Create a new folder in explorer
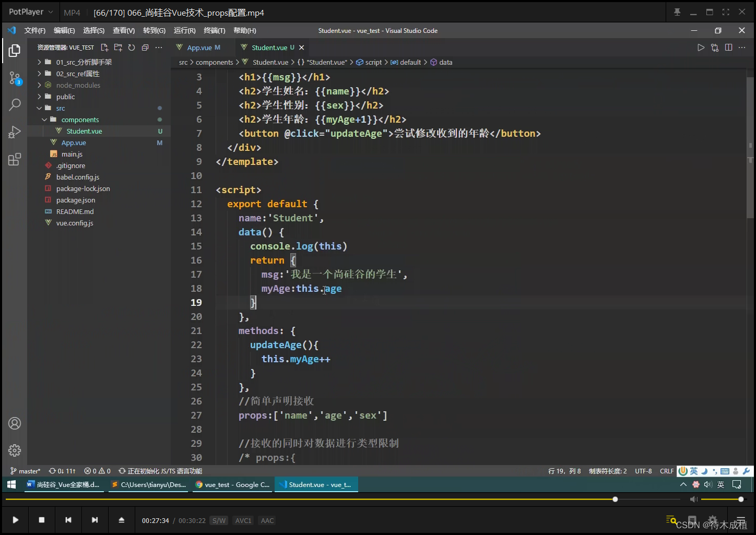This screenshot has height=535, width=756. pos(118,47)
